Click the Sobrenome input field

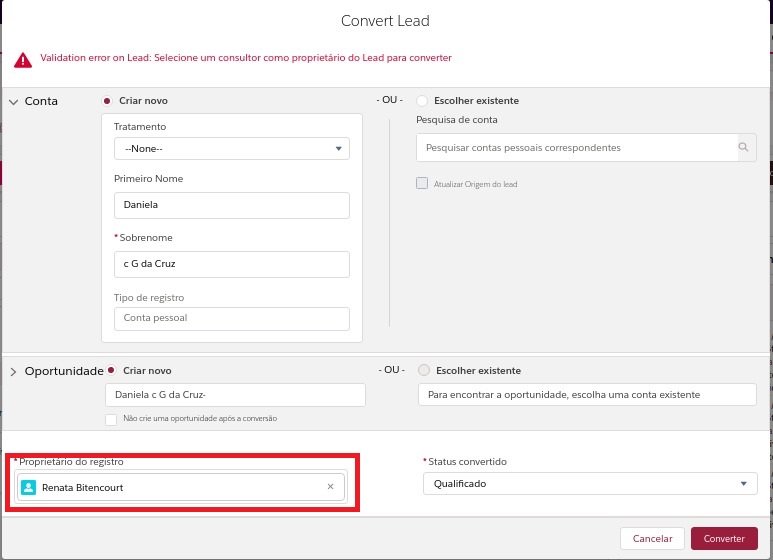(231, 264)
